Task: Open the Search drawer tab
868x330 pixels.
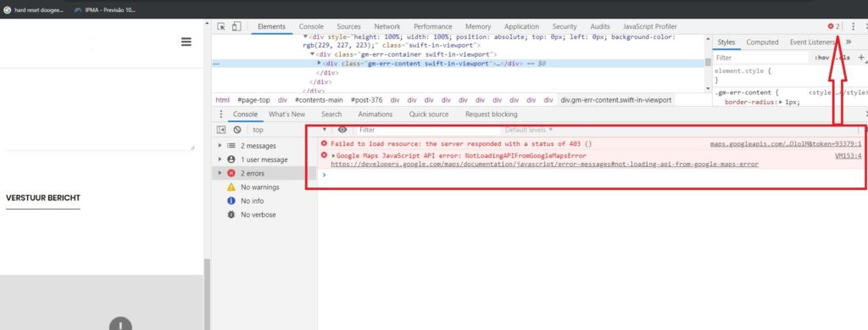Action: (331, 114)
